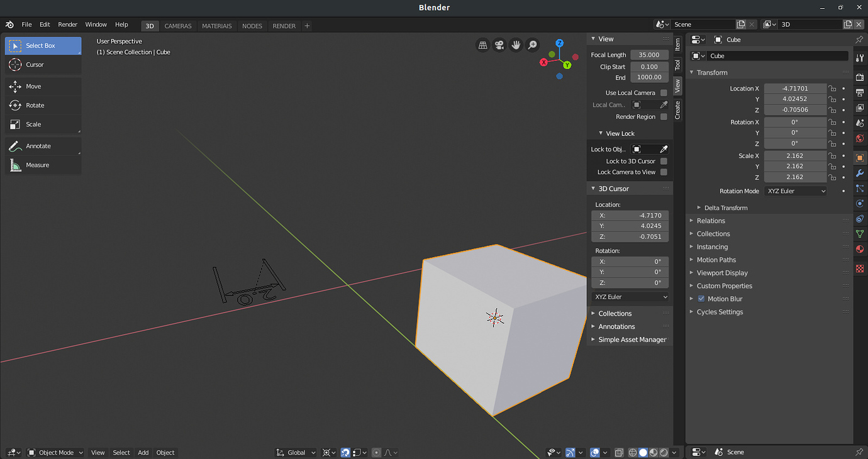Click the Select Box tool button
This screenshot has width=868, height=459.
pos(42,45)
